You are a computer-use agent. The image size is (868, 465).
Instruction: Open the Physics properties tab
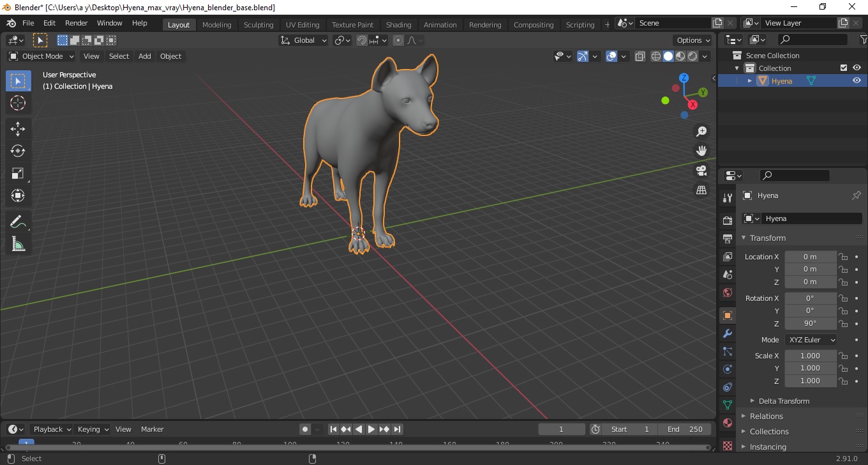(x=728, y=369)
